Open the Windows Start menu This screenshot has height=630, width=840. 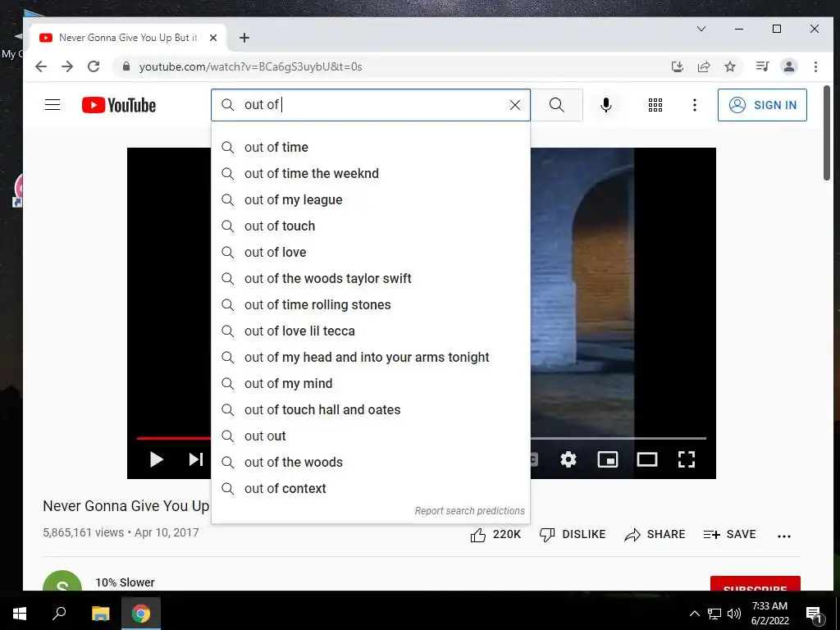click(20, 613)
